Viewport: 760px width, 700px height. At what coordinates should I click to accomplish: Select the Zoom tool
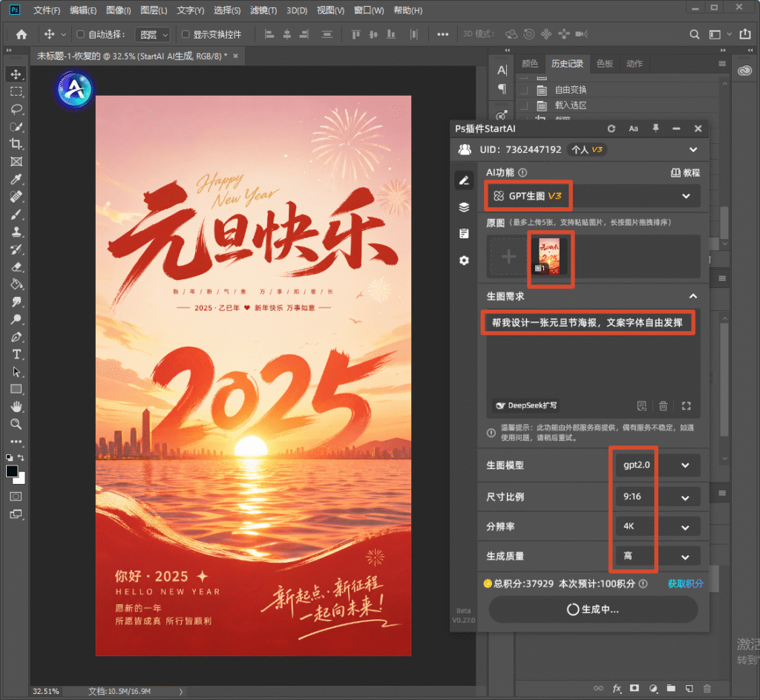(x=16, y=424)
